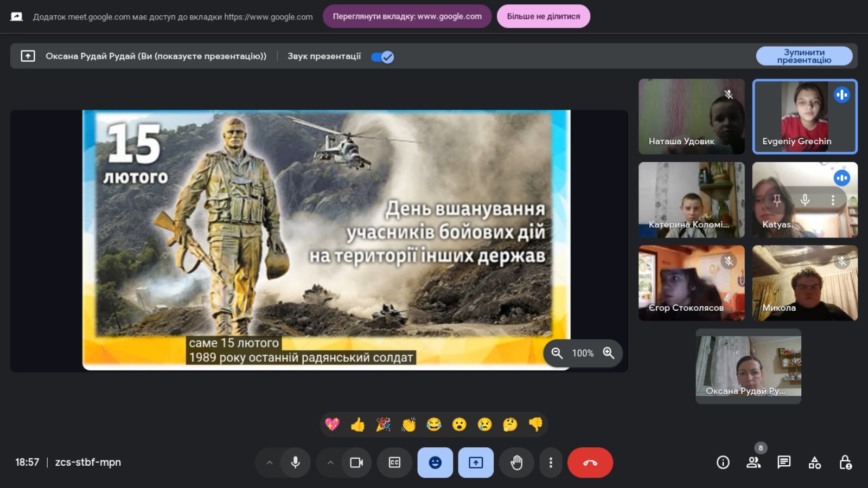Send crying face reaction
The image size is (868, 488).
coord(485,425)
